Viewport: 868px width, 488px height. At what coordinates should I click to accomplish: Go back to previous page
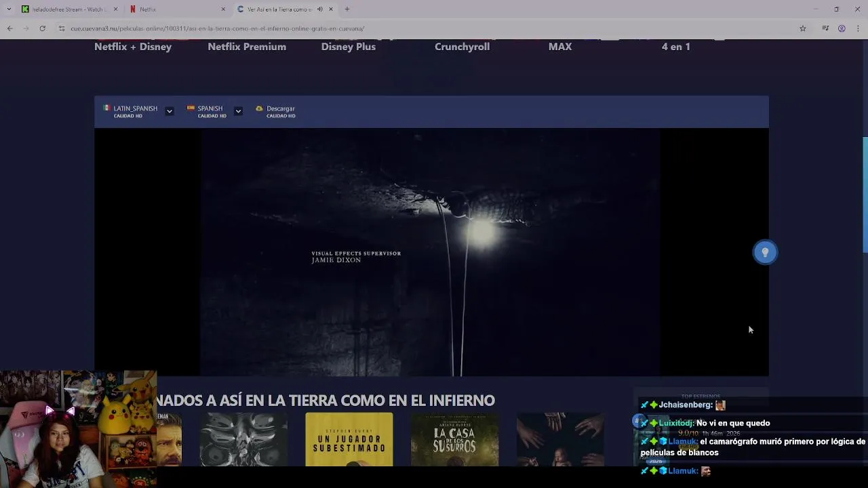(9, 28)
